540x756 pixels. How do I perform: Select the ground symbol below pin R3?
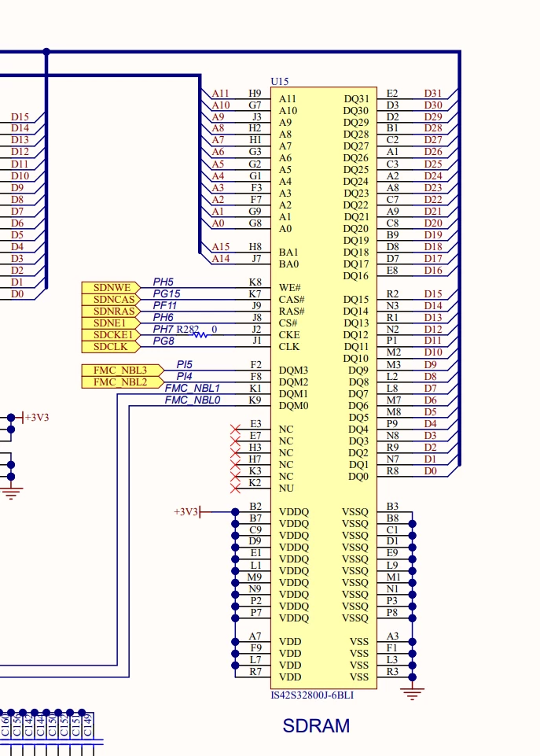[413, 693]
